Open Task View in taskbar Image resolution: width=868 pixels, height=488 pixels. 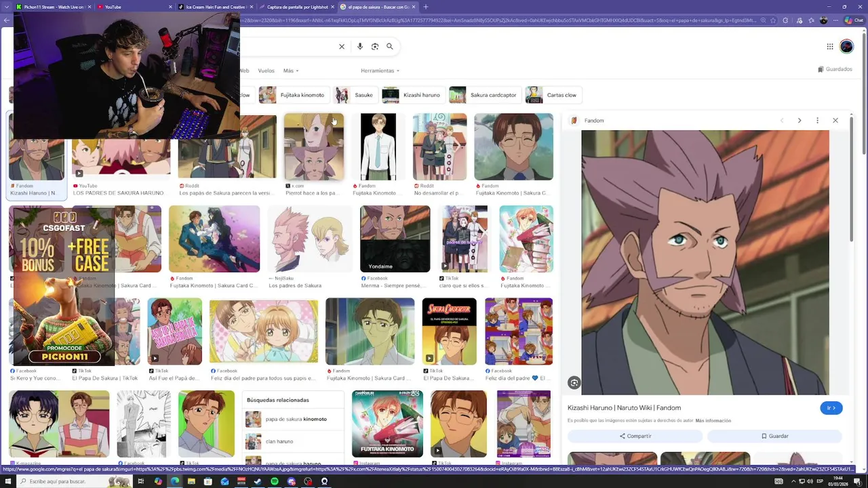142,481
